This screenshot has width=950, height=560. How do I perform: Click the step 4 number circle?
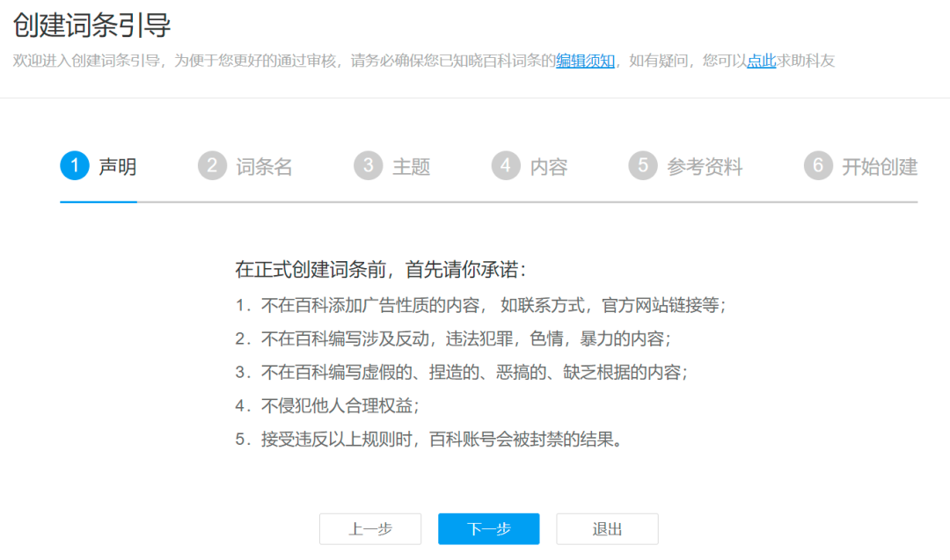pyautogui.click(x=506, y=165)
